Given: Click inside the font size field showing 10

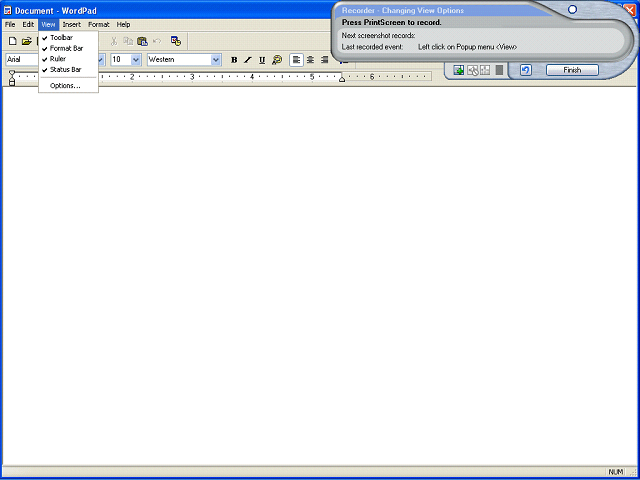Looking at the screenshot, I should 121,60.
